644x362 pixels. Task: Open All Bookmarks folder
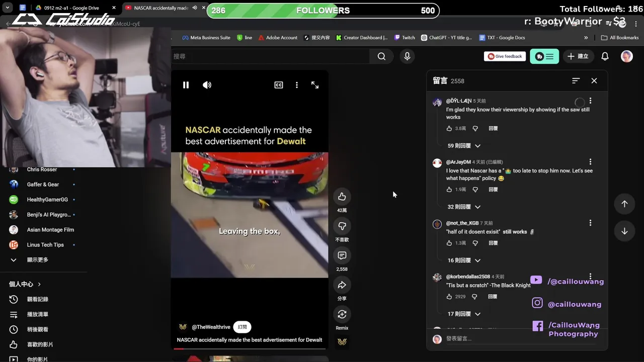pos(620,38)
